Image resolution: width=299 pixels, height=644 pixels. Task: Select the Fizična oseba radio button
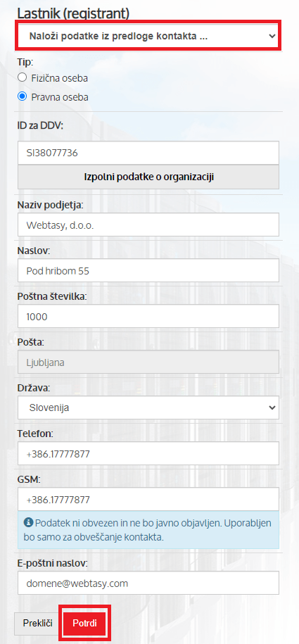coord(23,77)
